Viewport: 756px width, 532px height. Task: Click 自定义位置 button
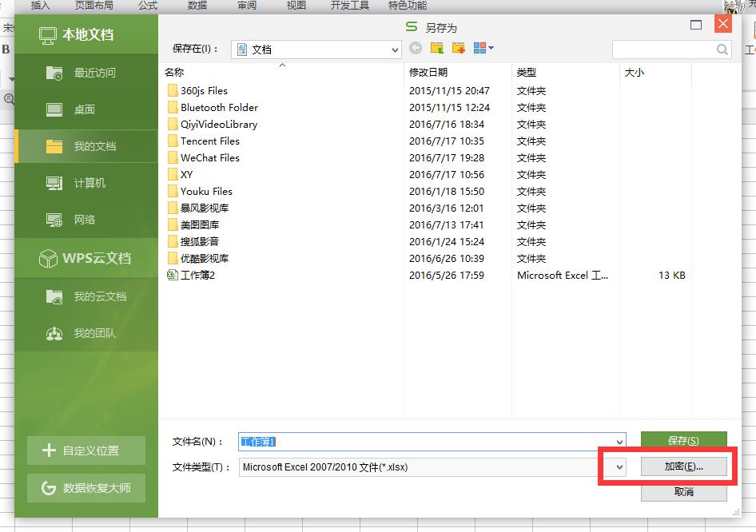pyautogui.click(x=86, y=451)
